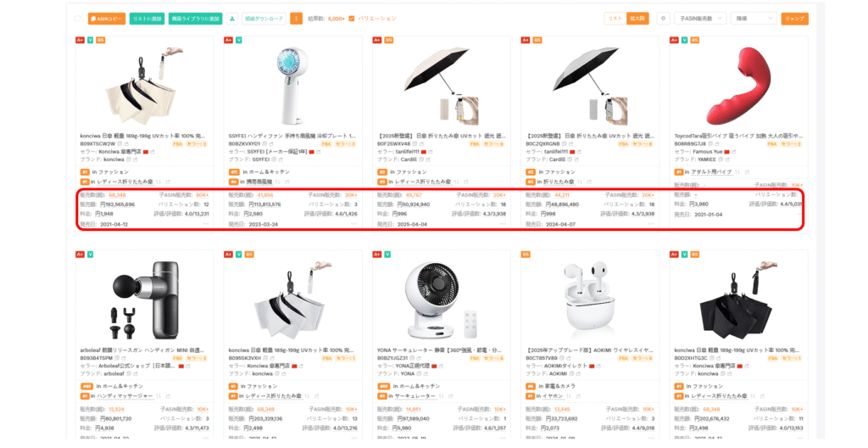This screenshot has width=868, height=448.
Task: Click the download icon beside 明細ダウンロード
Action: click(232, 19)
